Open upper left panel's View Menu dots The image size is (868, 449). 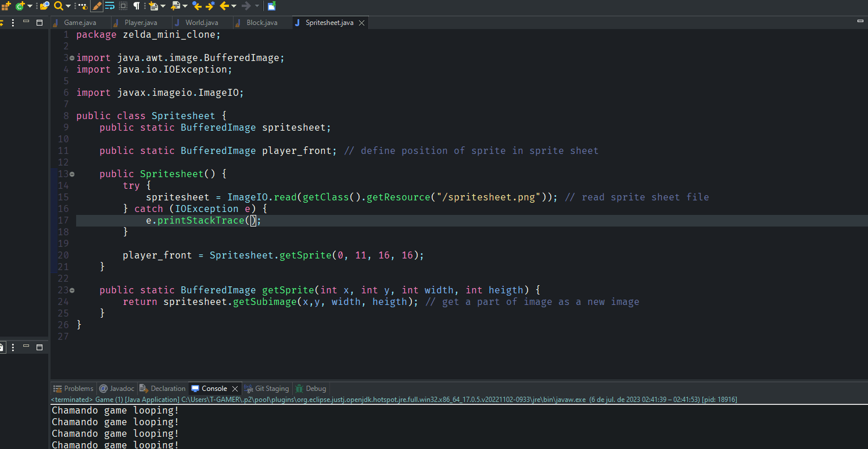pyautogui.click(x=13, y=23)
